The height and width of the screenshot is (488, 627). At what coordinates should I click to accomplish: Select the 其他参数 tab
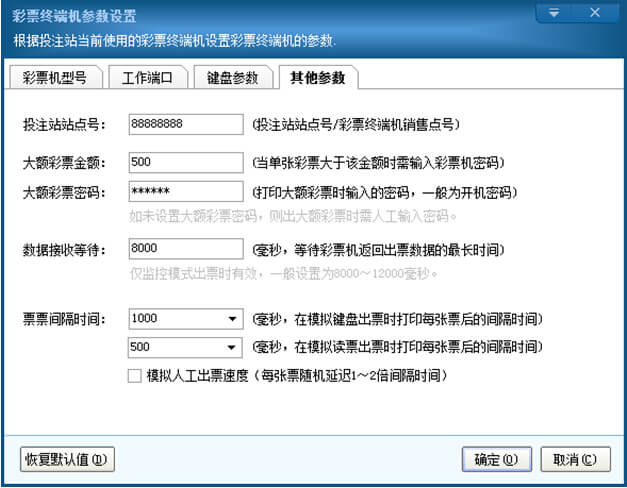pyautogui.click(x=318, y=78)
